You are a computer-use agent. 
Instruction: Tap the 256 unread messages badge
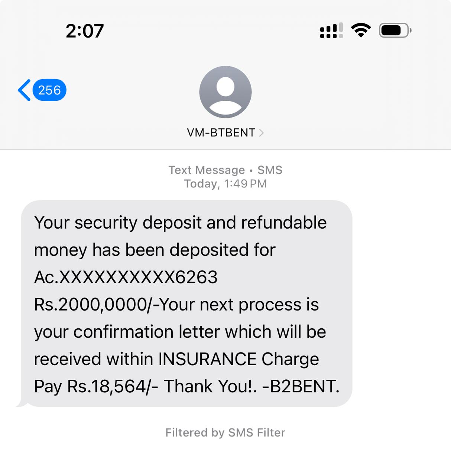point(49,90)
